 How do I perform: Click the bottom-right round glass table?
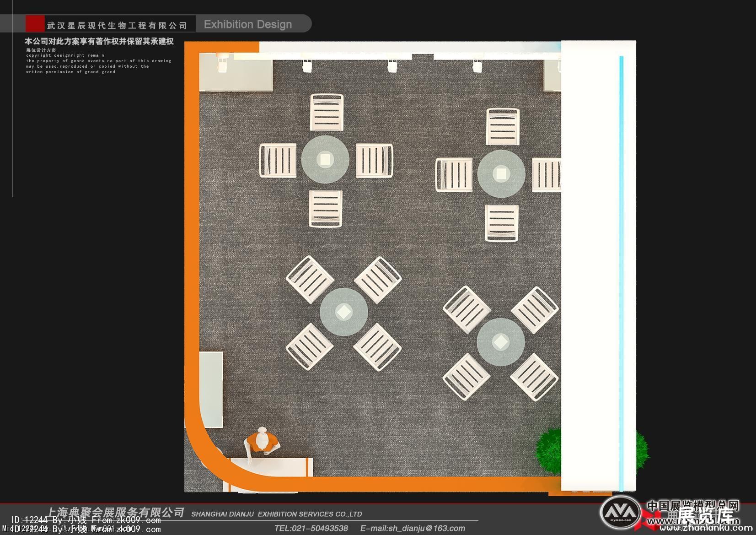tap(500, 342)
